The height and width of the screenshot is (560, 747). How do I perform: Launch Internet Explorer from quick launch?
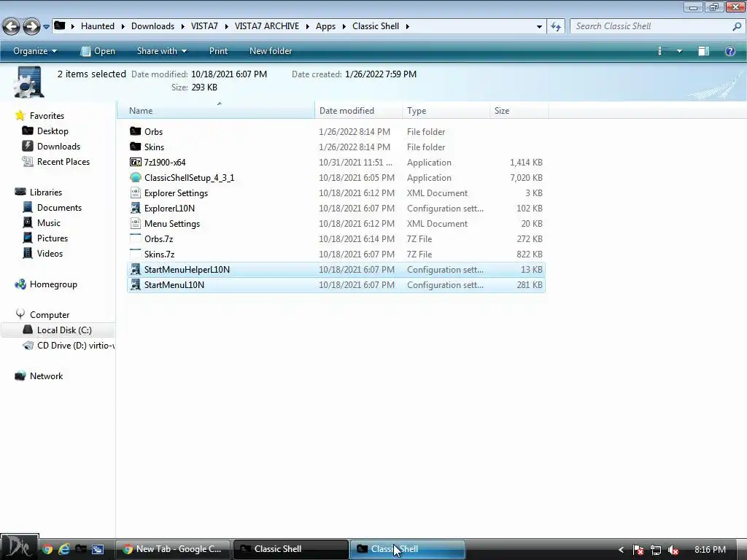point(64,549)
